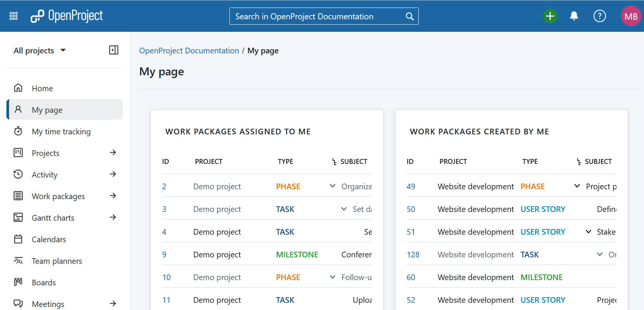Open the All projects dropdown
The width and height of the screenshot is (644, 310).
pos(40,50)
